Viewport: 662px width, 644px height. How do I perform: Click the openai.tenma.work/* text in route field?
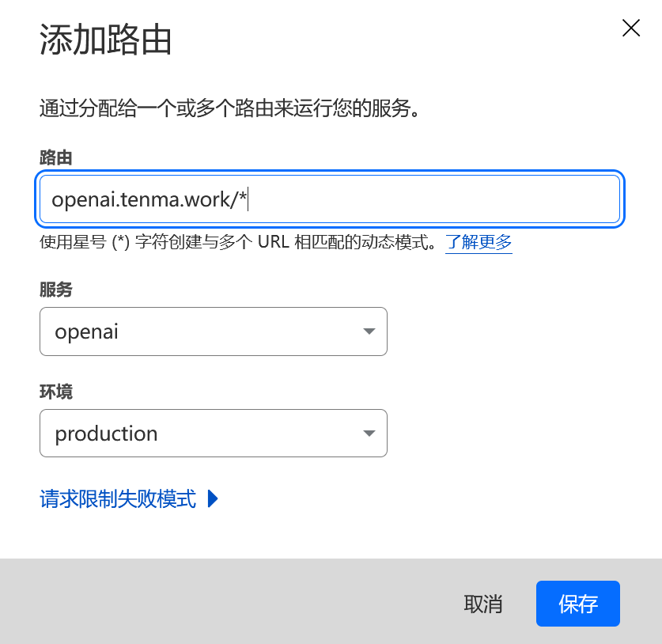pyautogui.click(x=149, y=199)
